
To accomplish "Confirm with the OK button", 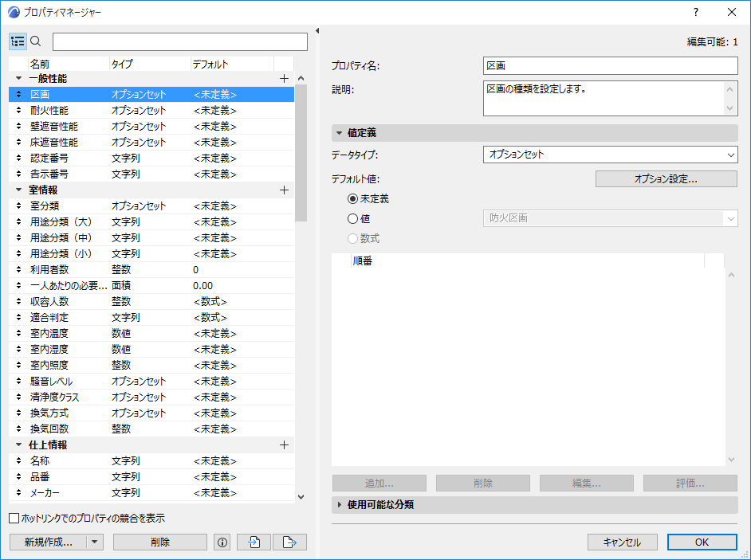I will (702, 542).
